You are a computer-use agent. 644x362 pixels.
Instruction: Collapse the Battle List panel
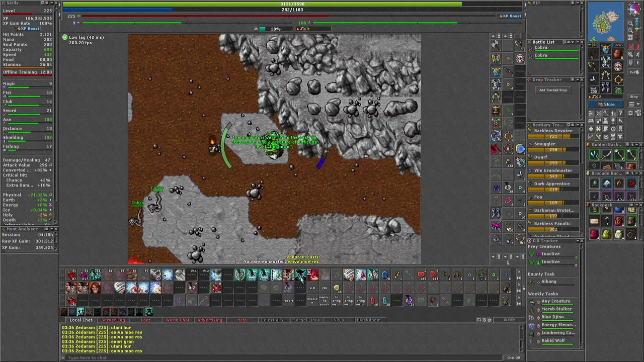(x=578, y=42)
